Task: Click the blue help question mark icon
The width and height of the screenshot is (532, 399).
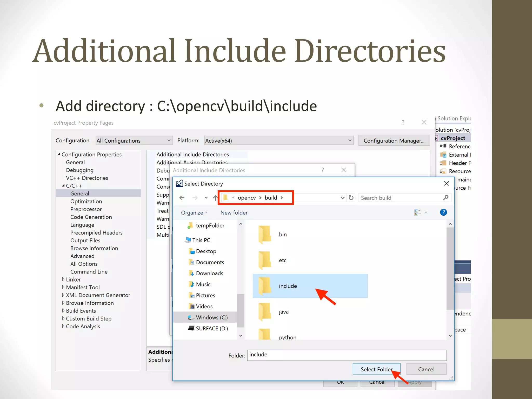Action: (443, 212)
